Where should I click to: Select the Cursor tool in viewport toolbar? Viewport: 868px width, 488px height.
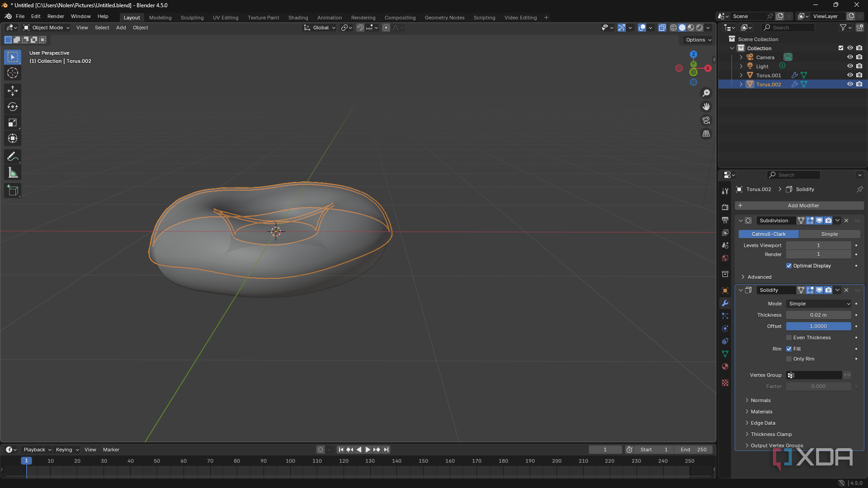[13, 73]
